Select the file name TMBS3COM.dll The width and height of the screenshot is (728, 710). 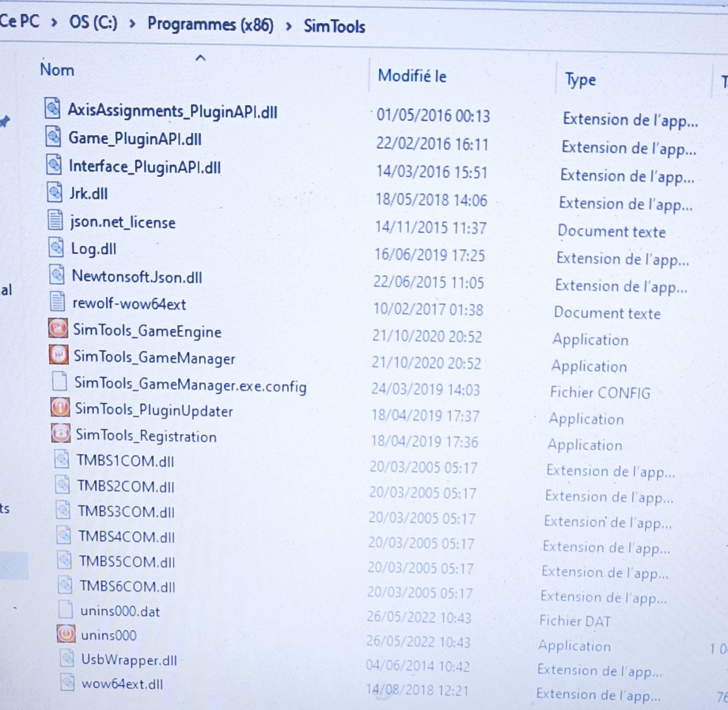126,512
